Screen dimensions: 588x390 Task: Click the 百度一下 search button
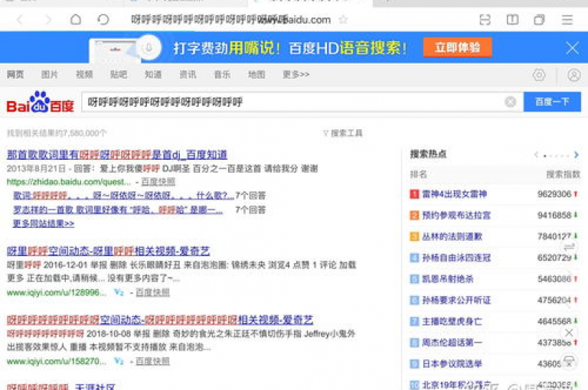[552, 102]
